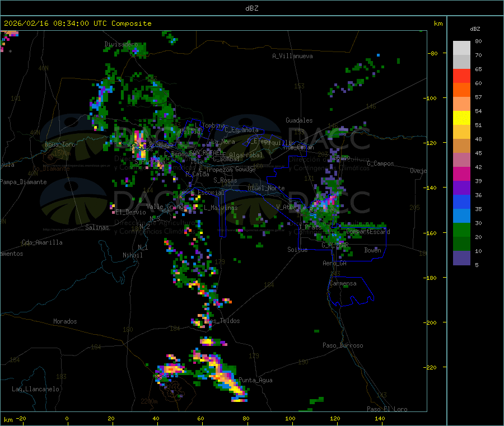
Task: Click the Algarrobal map label
Action: click(246, 155)
